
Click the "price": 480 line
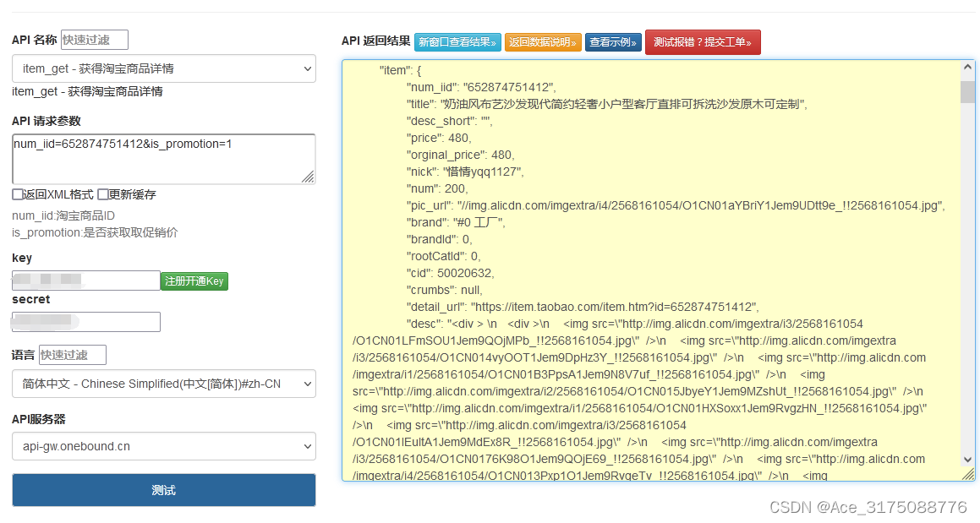(439, 138)
